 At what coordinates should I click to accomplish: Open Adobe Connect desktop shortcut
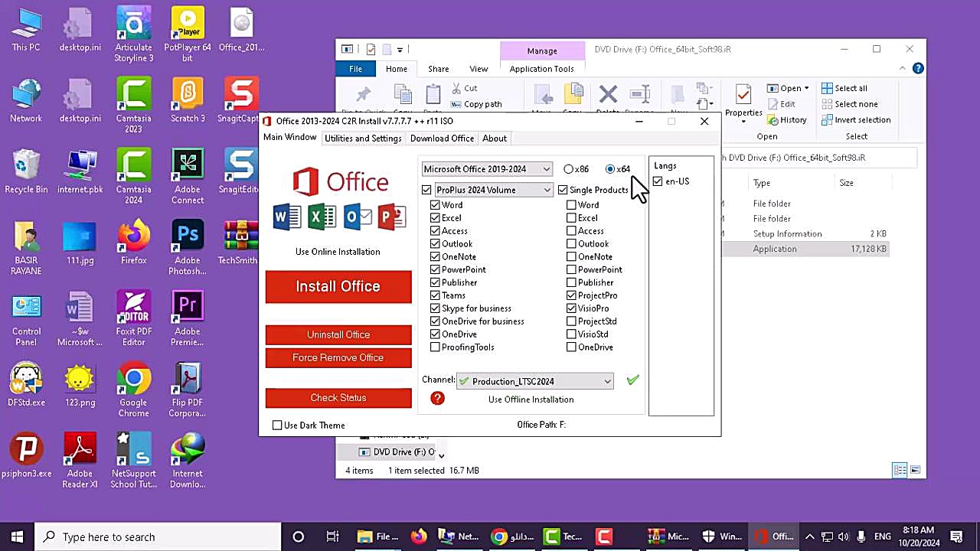point(188,177)
